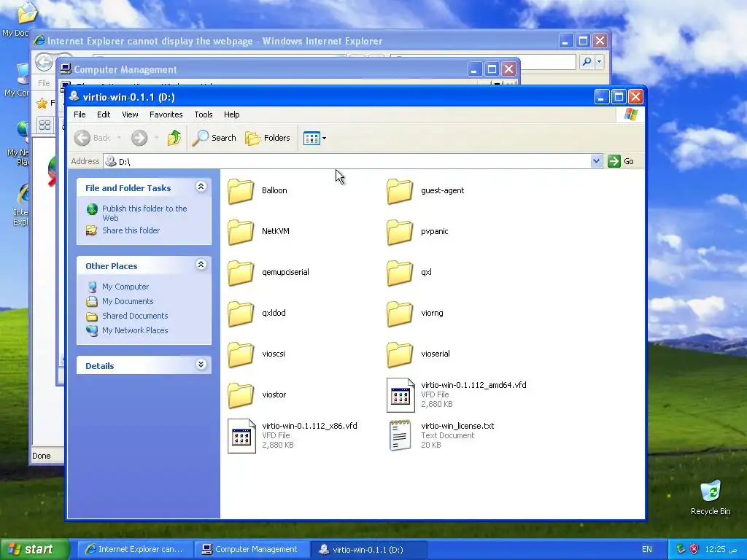Select virtio-win_license.txt document icon
The width and height of the screenshot is (747, 560).
[x=400, y=435]
